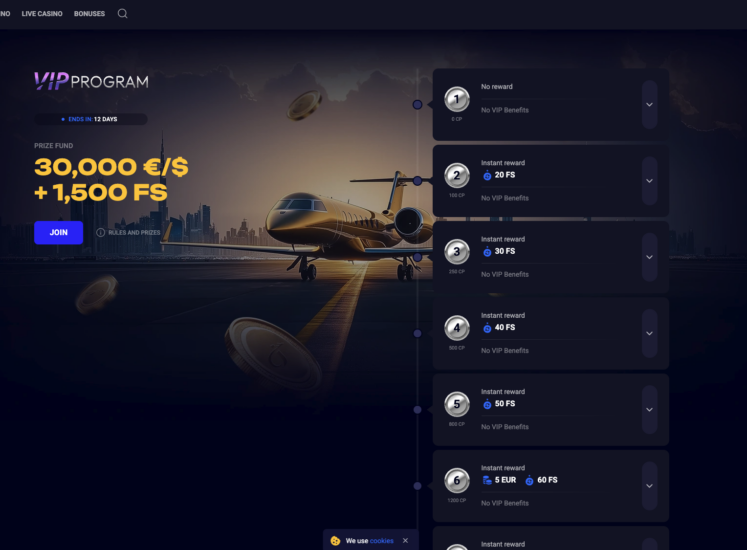Click the level 1 silver badge

coord(457,99)
